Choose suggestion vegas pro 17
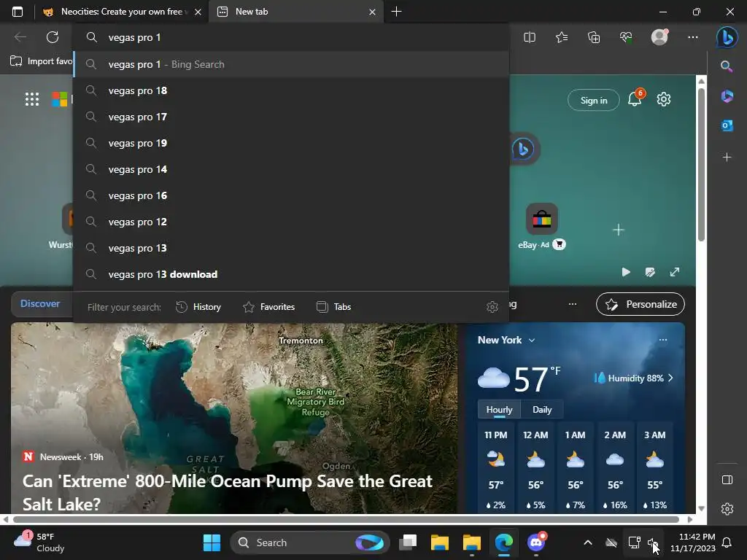747x560 pixels. 291,117
